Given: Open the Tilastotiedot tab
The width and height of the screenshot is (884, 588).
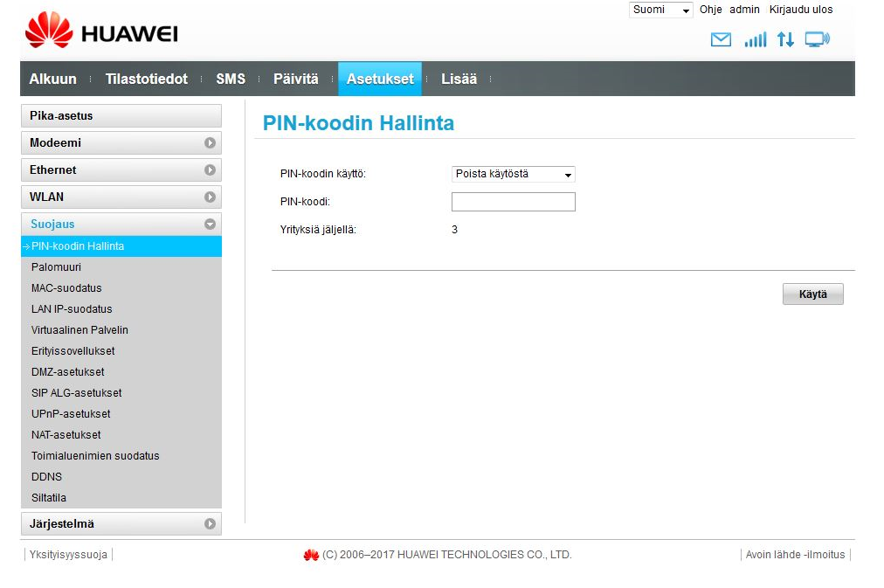Looking at the screenshot, I should [146, 79].
